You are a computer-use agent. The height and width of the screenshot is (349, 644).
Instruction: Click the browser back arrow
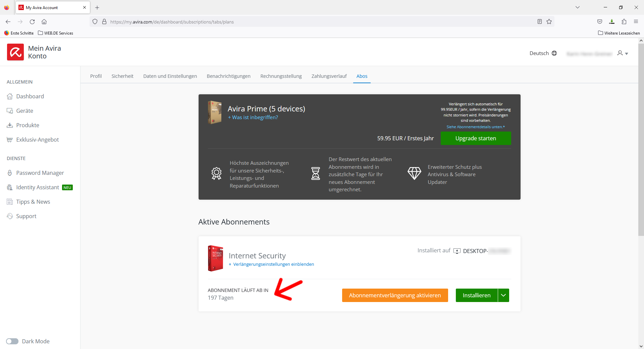point(8,22)
